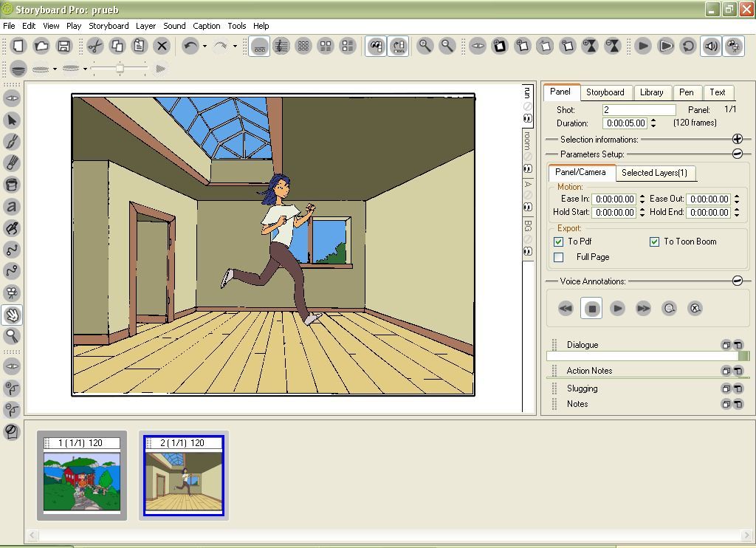Click the Delete X toolbar icon
The image size is (756, 548).
coord(162,46)
